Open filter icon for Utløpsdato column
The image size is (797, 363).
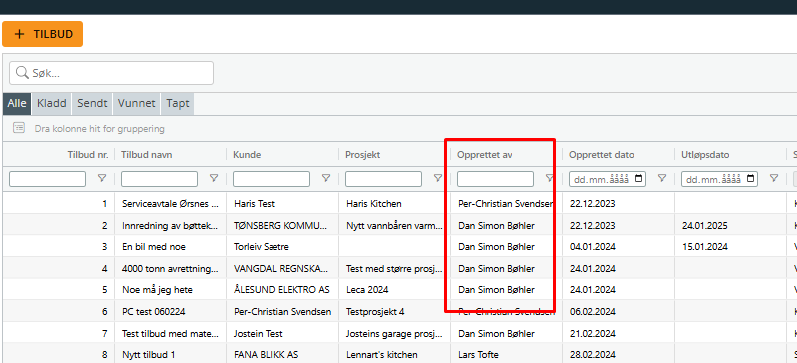click(x=774, y=178)
